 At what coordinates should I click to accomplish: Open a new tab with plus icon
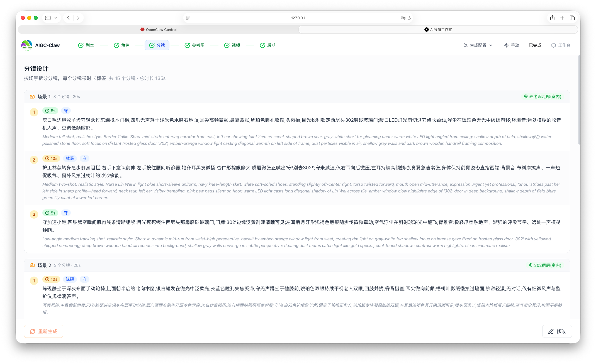[562, 18]
